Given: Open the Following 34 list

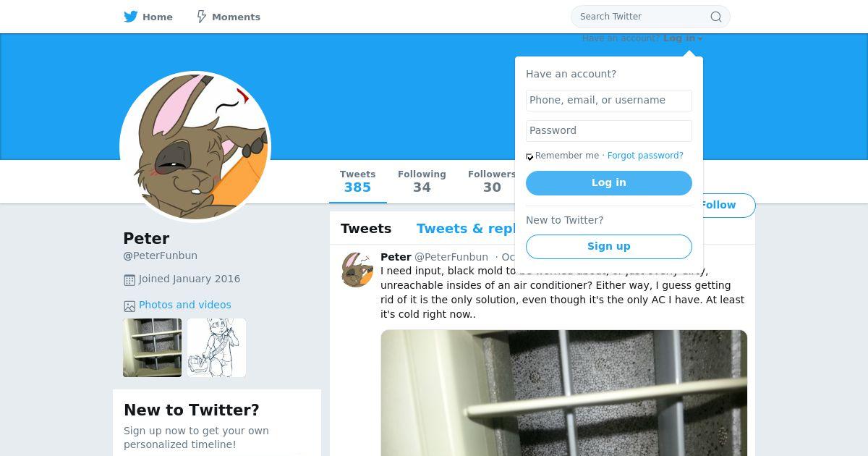Looking at the screenshot, I should tap(422, 182).
